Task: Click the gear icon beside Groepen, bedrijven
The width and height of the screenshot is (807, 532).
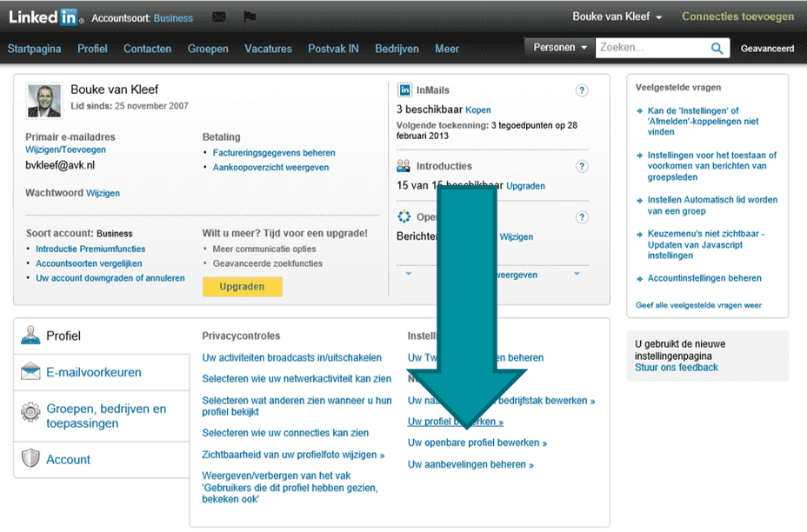Action: point(30,412)
